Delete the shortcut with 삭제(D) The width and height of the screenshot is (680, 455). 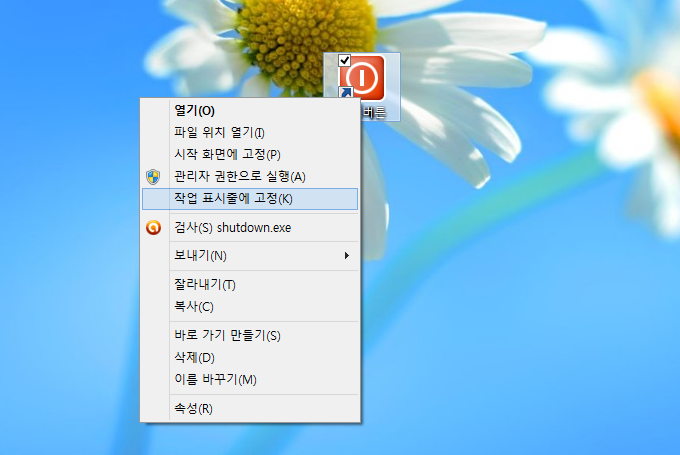(x=250, y=357)
